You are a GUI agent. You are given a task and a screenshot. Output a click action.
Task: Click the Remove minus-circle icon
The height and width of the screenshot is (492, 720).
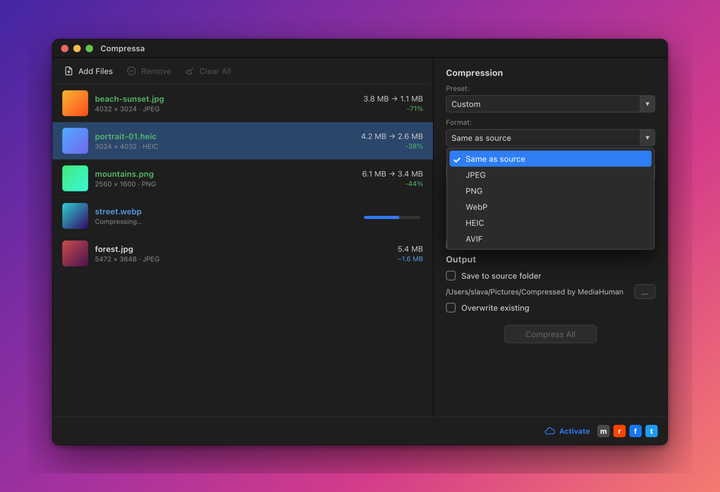[x=131, y=71]
